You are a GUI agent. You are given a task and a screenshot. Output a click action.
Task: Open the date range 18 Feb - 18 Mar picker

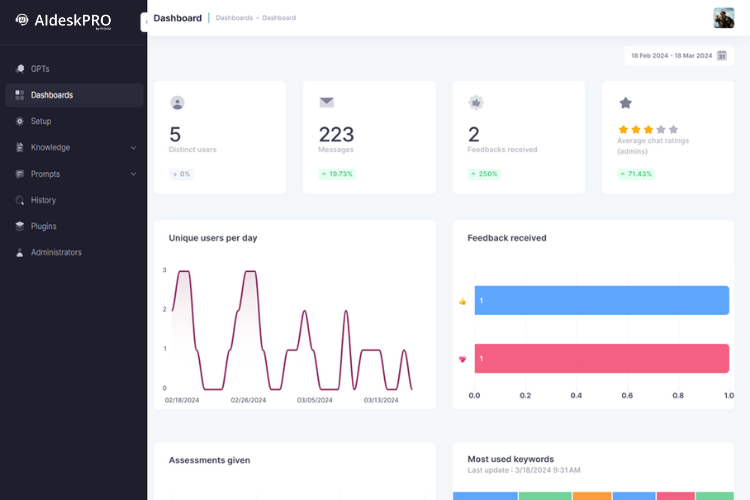(671, 56)
